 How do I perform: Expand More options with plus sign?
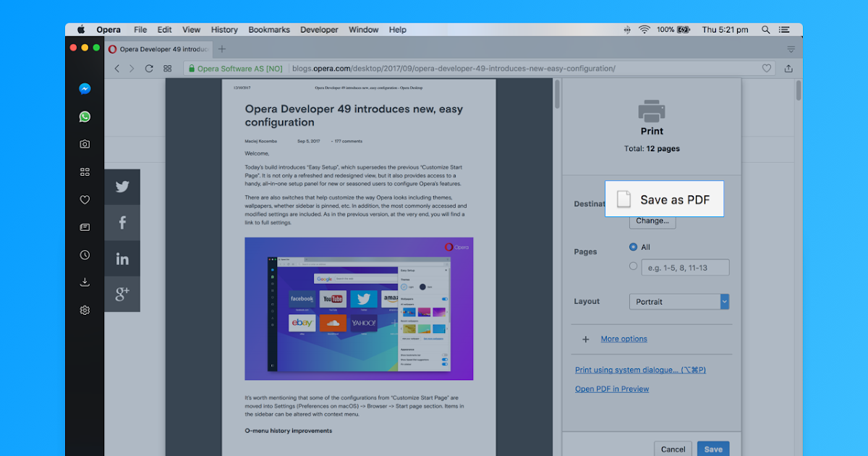tap(586, 339)
